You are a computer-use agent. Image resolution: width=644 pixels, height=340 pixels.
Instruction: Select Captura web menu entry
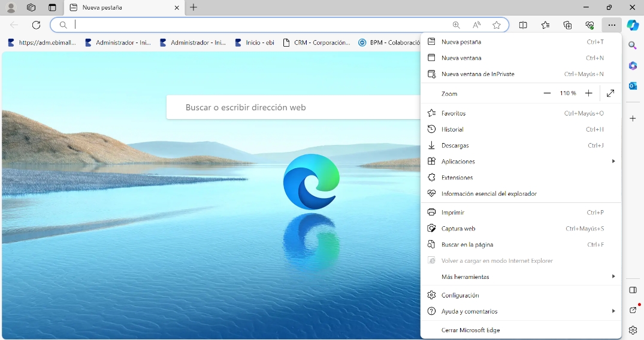[521, 228]
